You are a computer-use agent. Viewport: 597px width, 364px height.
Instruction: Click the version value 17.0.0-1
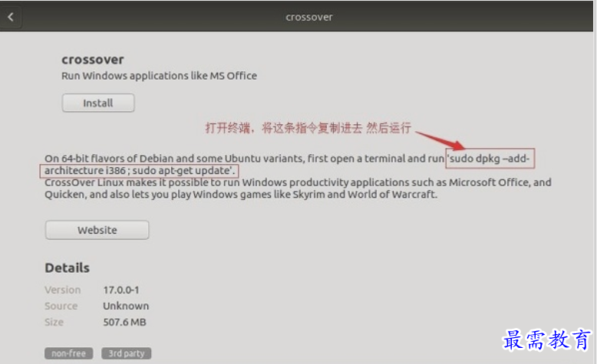121,290
